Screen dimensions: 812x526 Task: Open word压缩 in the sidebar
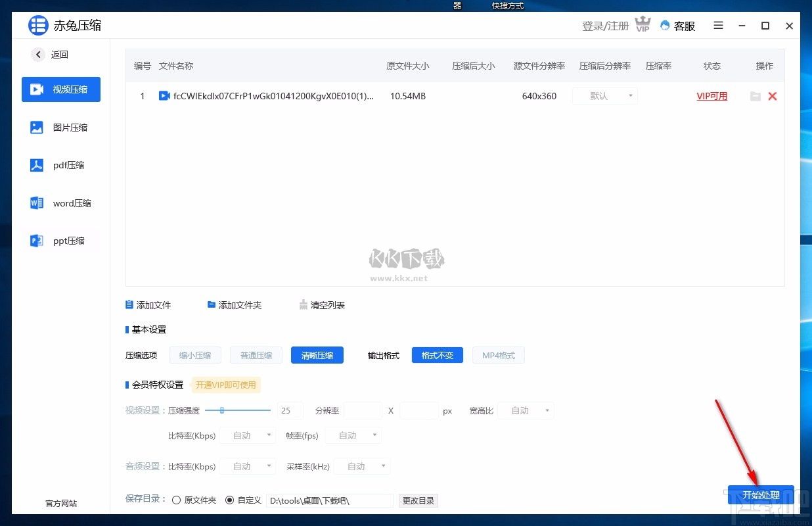point(60,203)
